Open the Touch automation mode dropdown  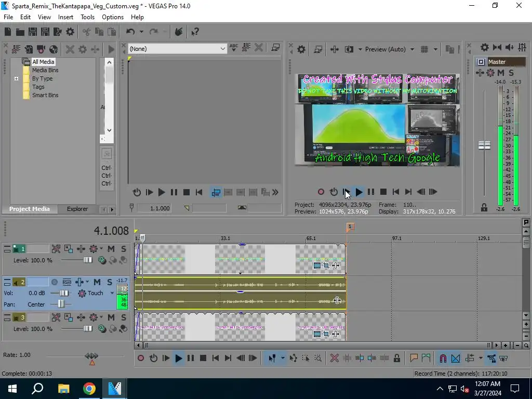click(112, 293)
